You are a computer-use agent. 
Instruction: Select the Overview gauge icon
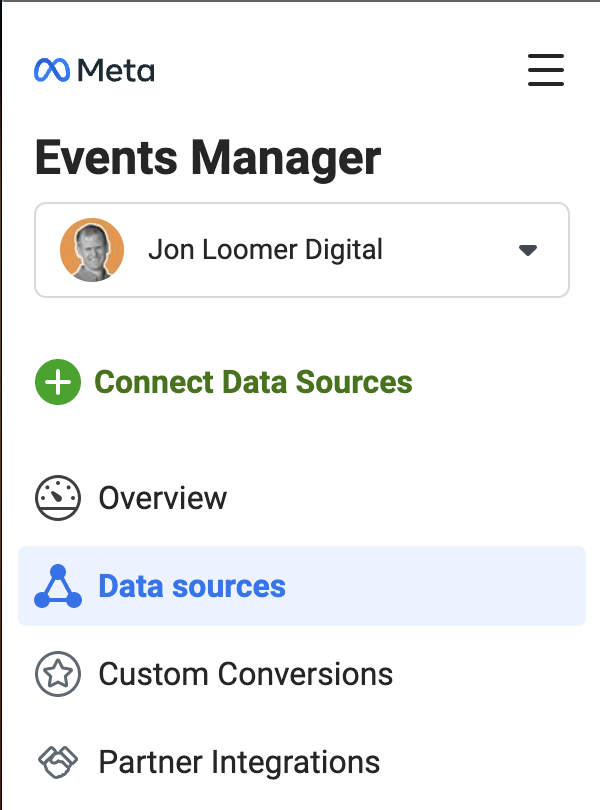(x=58, y=498)
